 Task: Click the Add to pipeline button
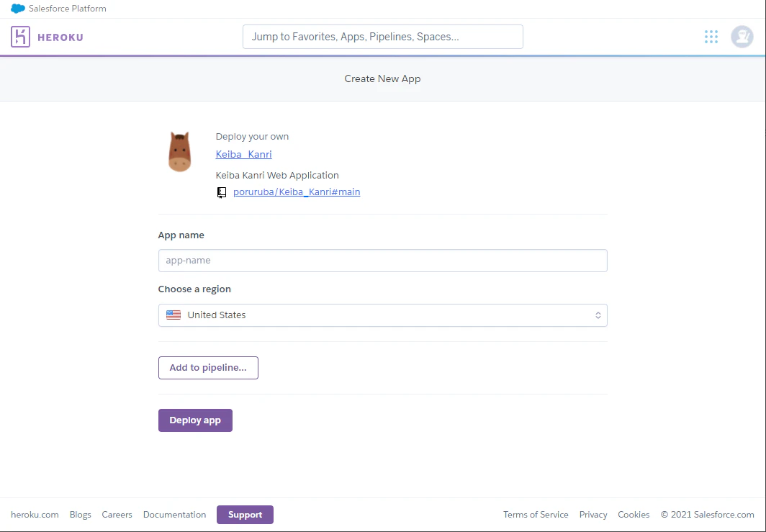click(x=208, y=368)
